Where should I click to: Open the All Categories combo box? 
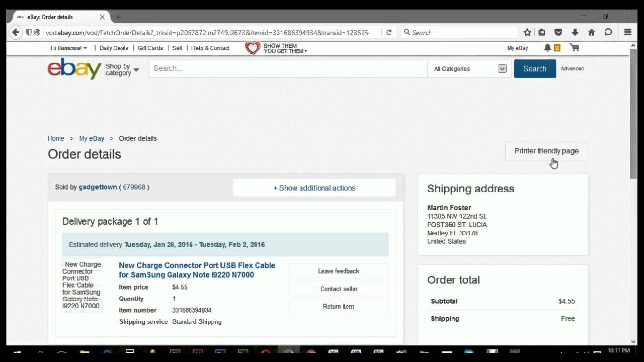(470, 69)
